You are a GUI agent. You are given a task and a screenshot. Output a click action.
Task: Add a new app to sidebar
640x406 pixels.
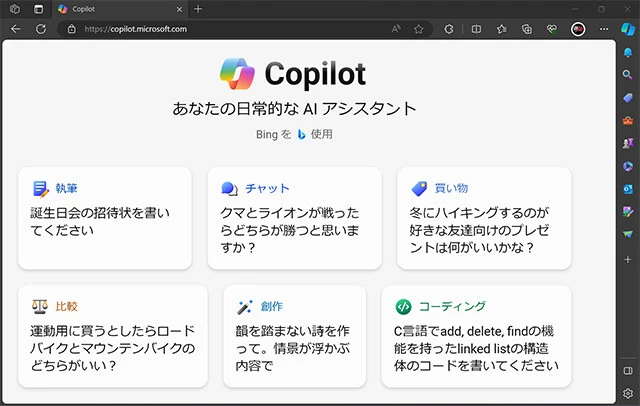tap(628, 260)
